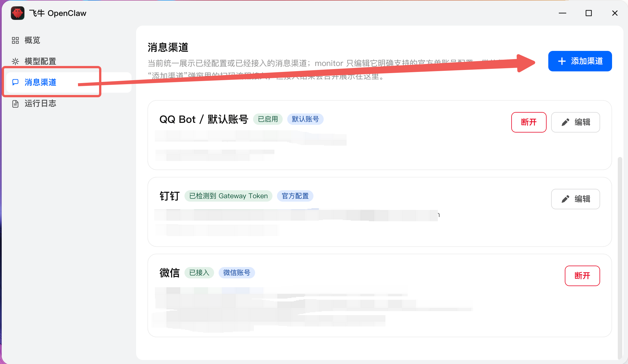
Task: Click the 微信账号 tag
Action: point(237,273)
